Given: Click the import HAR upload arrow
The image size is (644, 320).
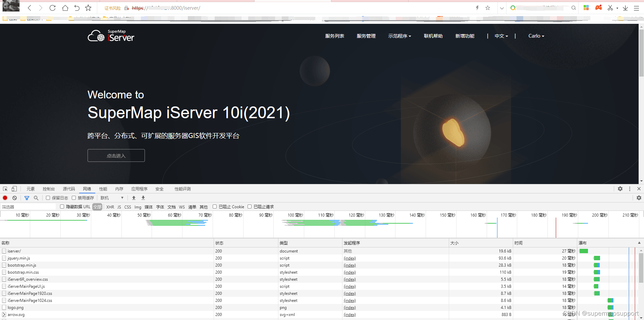Looking at the screenshot, I should pyautogui.click(x=134, y=198).
